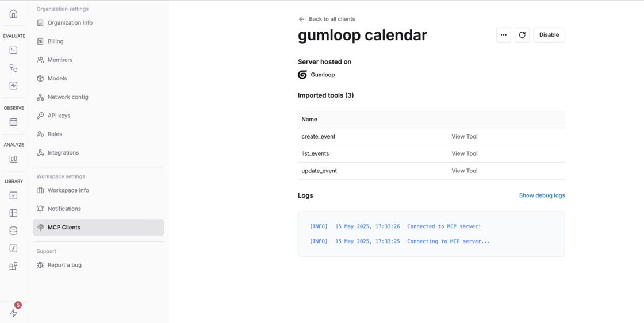Open the database cylinder icon under Library
The image size is (644, 323).
[x=14, y=230]
